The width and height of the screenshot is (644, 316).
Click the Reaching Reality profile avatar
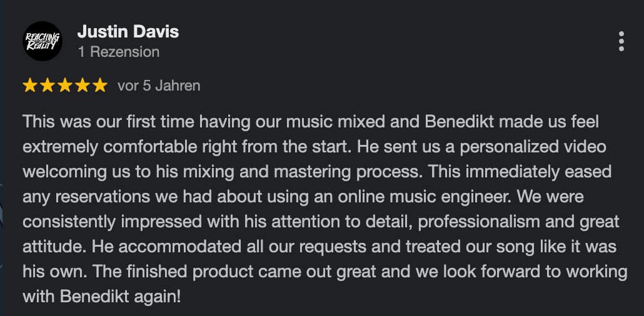point(43,41)
